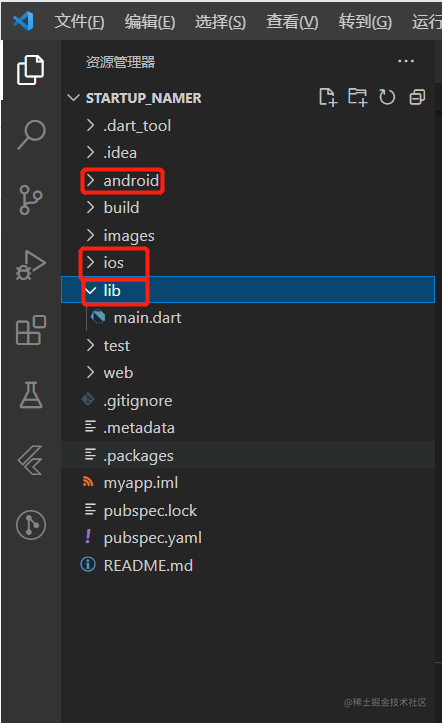The height and width of the screenshot is (723, 442).
Task: Expand the android folder
Action: click(123, 181)
